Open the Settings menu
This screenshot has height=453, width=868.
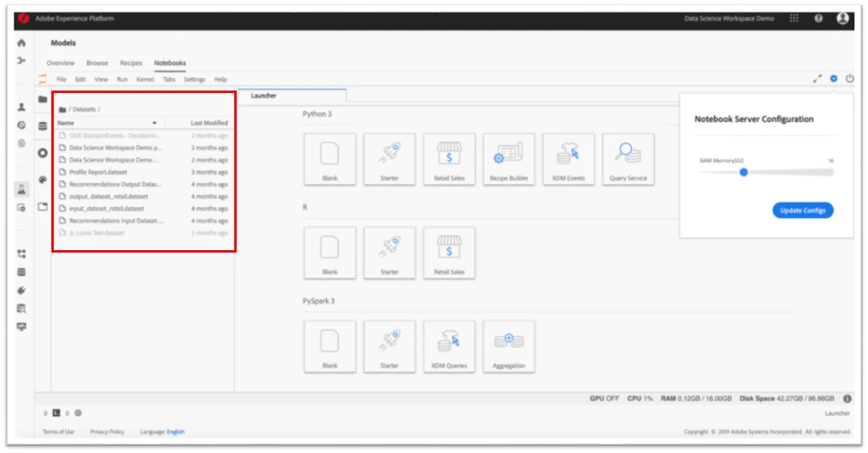tap(194, 79)
